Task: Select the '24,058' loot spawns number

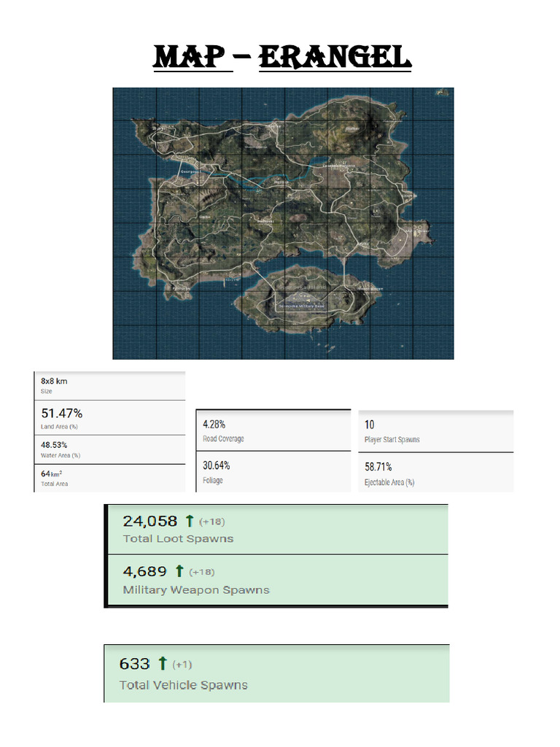Action: (150, 521)
